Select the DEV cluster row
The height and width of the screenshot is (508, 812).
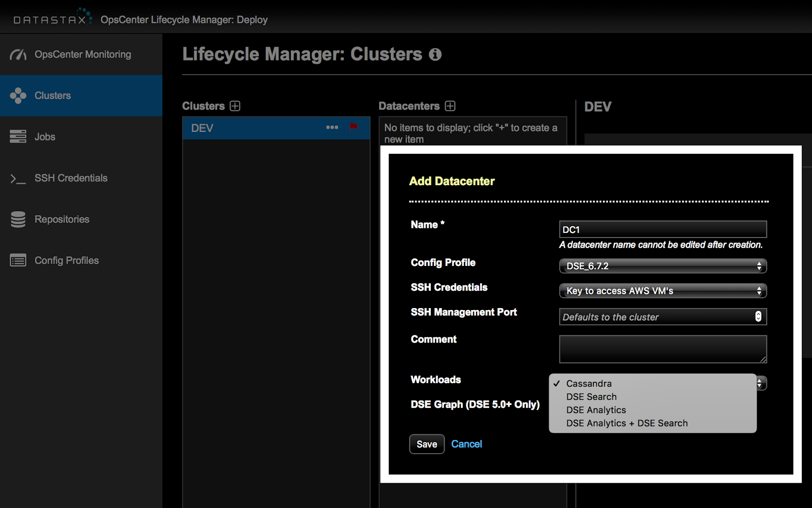point(276,128)
